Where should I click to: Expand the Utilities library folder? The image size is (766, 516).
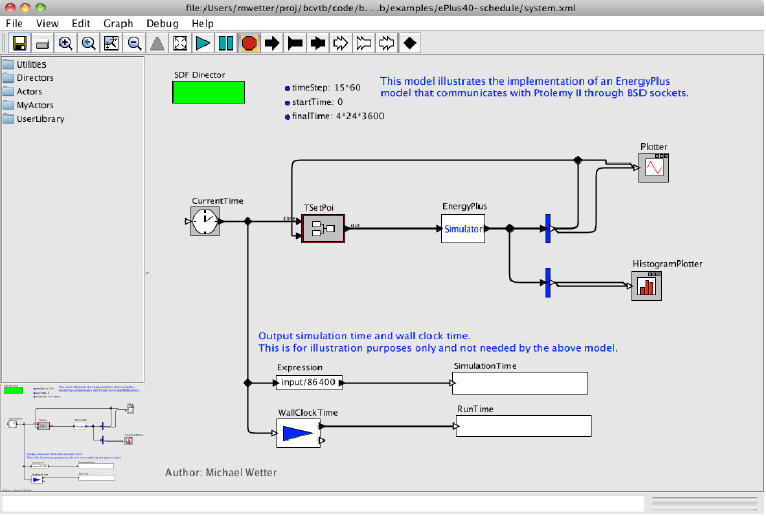[24, 64]
